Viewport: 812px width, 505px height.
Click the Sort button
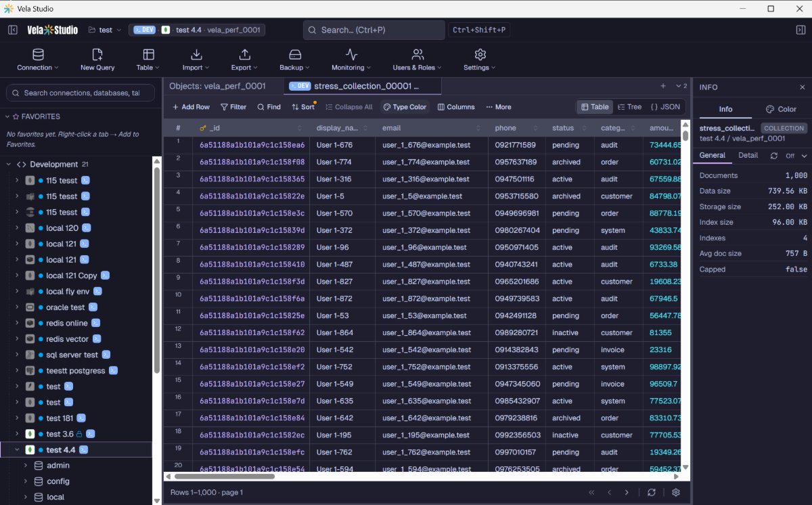pyautogui.click(x=303, y=107)
